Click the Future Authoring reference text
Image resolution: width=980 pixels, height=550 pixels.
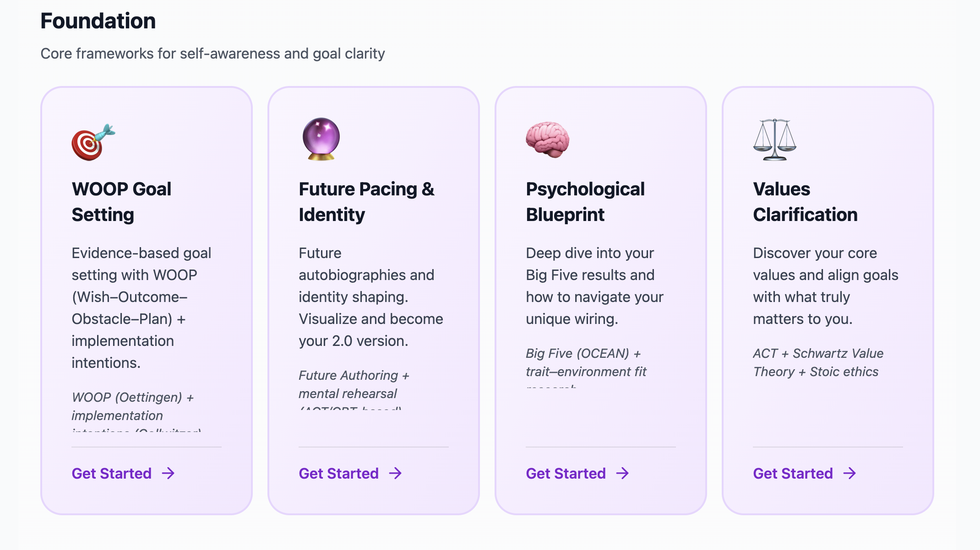click(x=354, y=384)
